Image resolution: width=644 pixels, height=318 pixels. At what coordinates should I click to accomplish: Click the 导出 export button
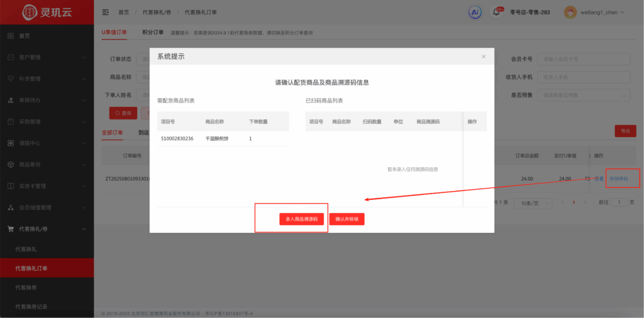pyautogui.click(x=625, y=131)
